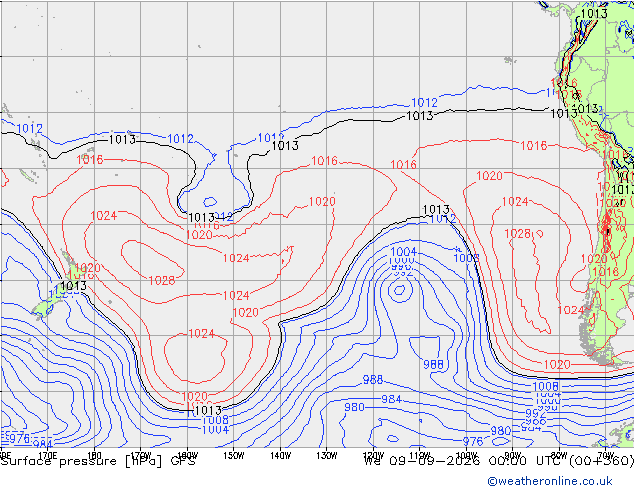Select the '1024' label just above the eastern 1028
The image size is (634, 490).
515,201
